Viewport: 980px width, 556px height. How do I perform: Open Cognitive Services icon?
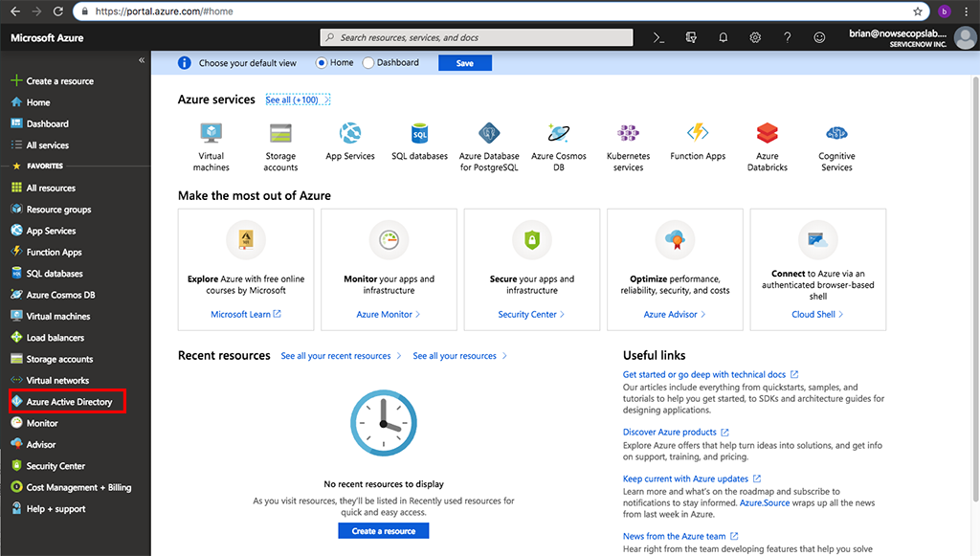[836, 133]
